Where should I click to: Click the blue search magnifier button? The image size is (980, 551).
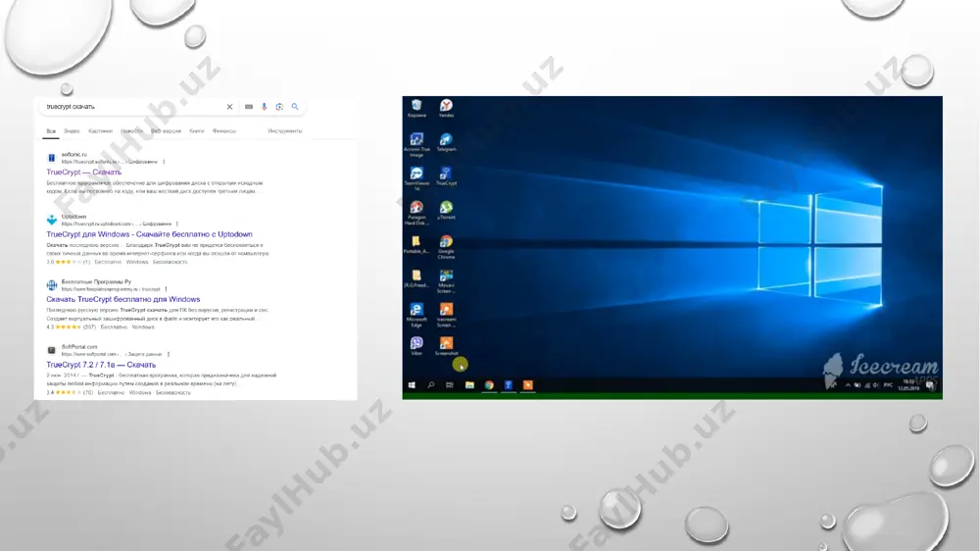[295, 107]
